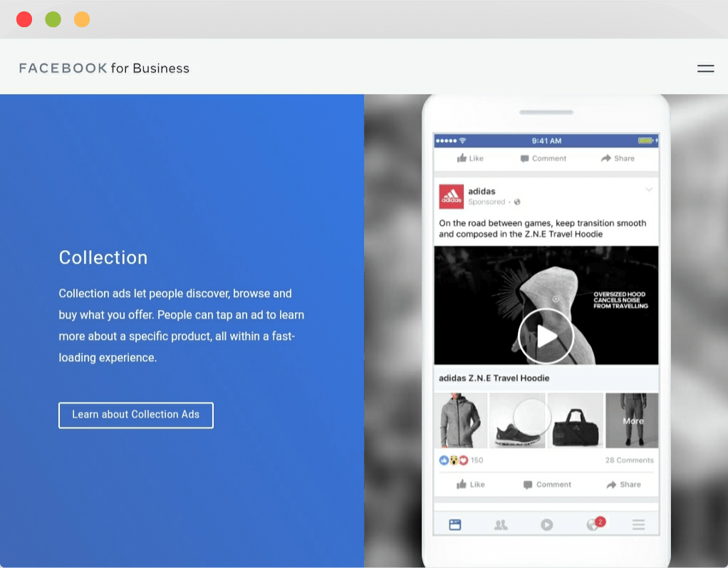The image size is (728, 568).
Task: Select the black duffel bag thumbnail
Action: point(576,420)
